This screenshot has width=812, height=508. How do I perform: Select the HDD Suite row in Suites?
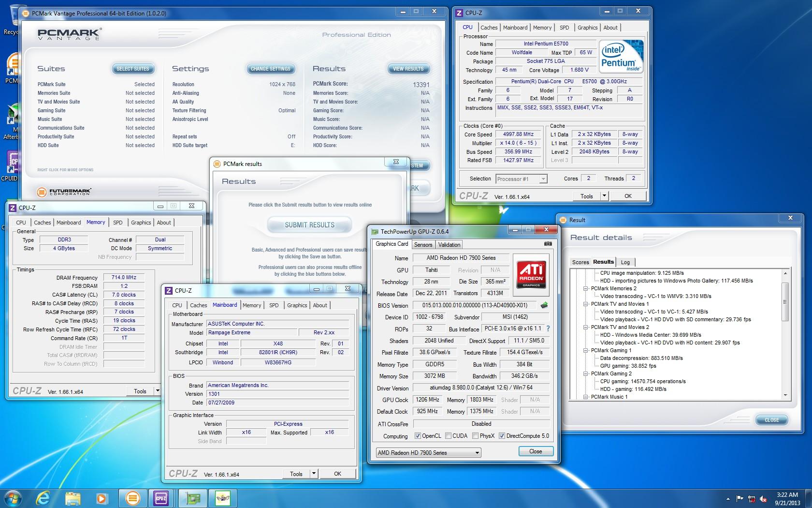tap(96, 145)
